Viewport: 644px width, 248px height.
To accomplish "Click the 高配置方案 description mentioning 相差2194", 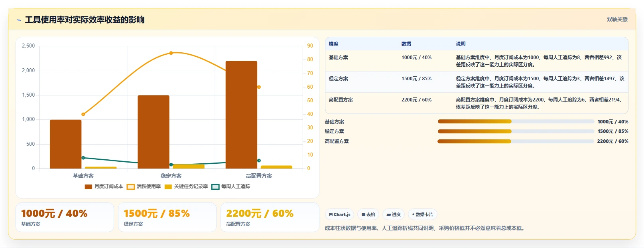I will click(x=539, y=103).
